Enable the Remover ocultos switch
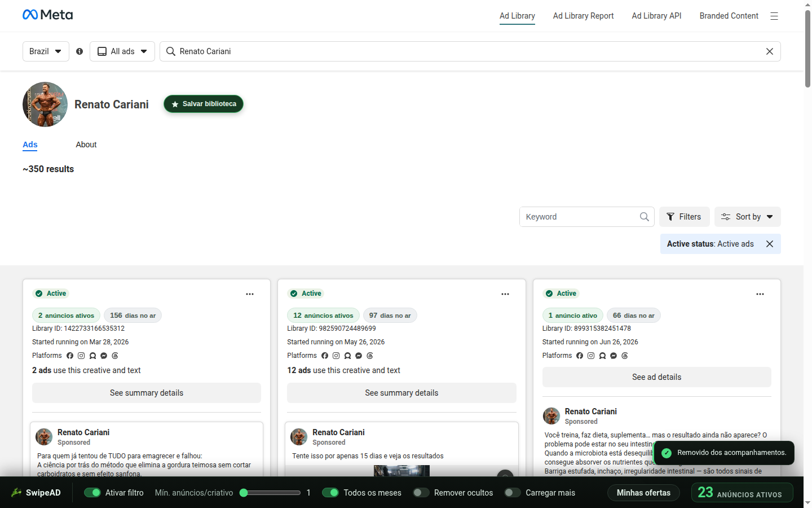Viewport: 812px width, 508px height. (421, 493)
